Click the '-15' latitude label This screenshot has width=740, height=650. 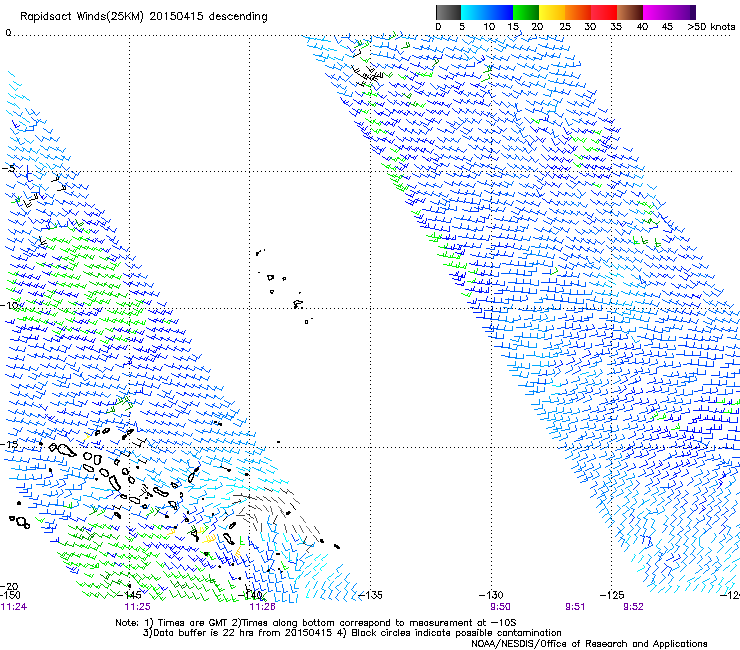click(9, 444)
